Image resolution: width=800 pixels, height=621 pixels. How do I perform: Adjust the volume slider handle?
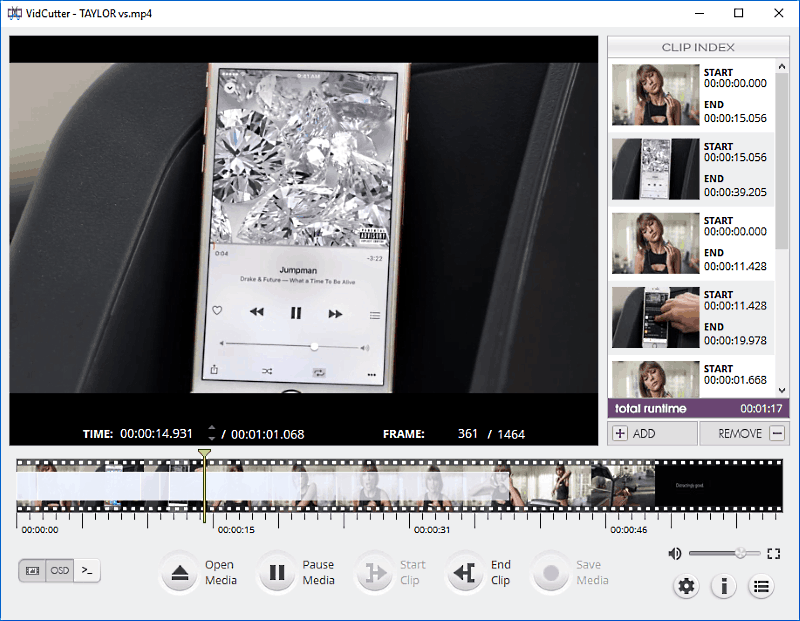tap(740, 553)
